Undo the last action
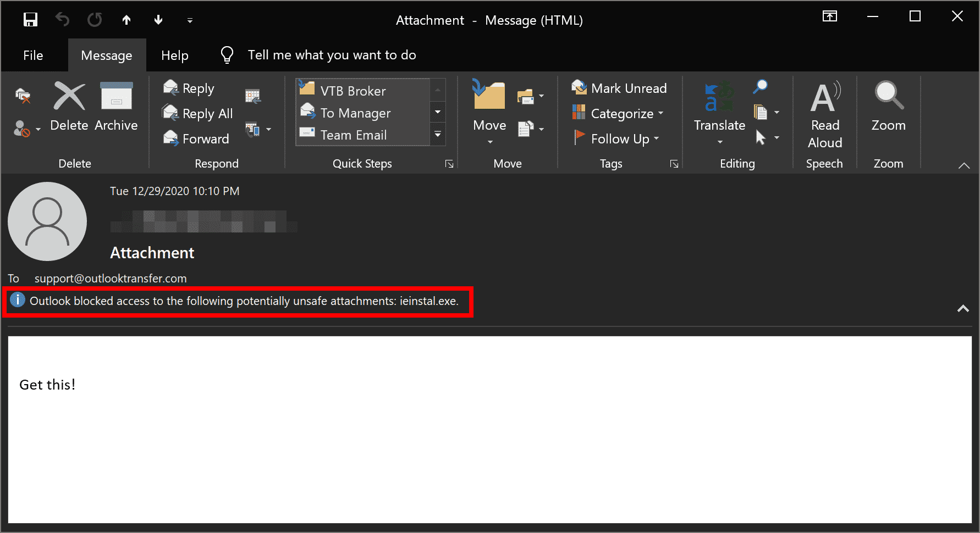980x533 pixels. (62, 20)
